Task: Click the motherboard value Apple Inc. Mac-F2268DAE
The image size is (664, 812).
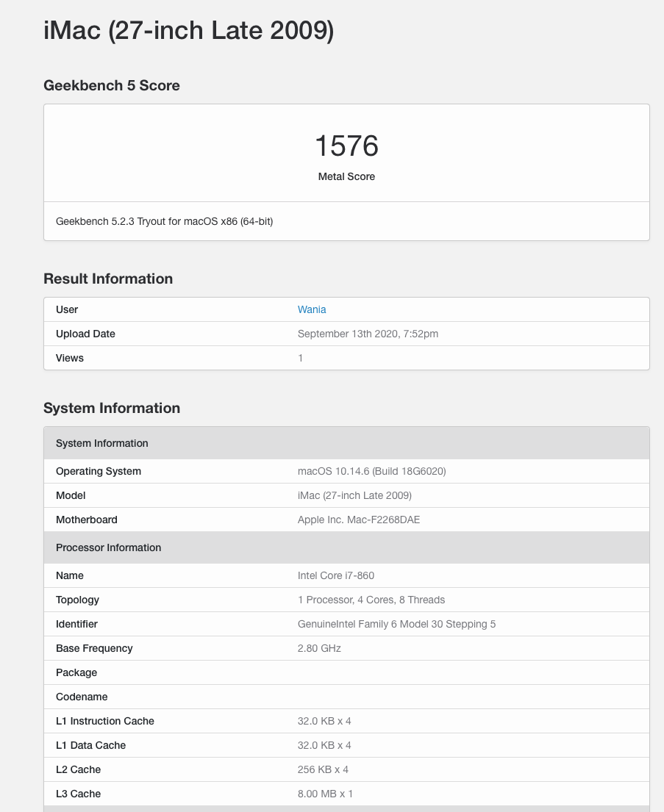Action: pos(359,520)
